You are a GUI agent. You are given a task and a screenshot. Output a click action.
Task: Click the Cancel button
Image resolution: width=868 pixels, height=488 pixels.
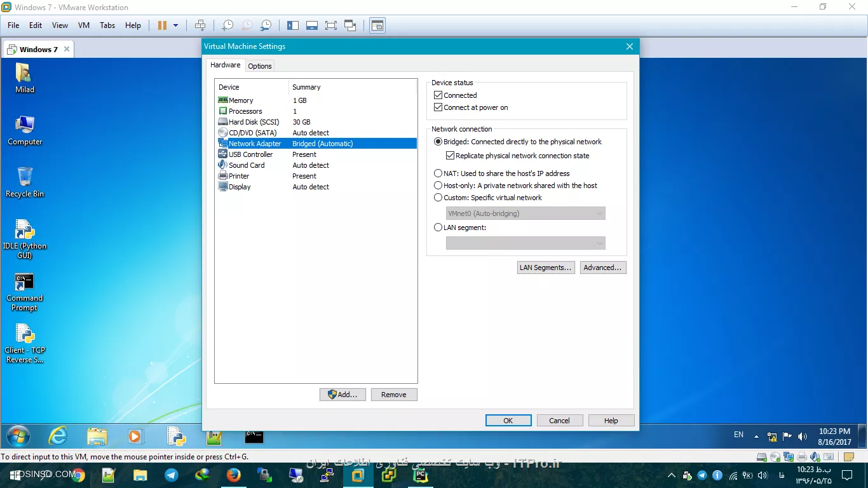[x=559, y=421]
